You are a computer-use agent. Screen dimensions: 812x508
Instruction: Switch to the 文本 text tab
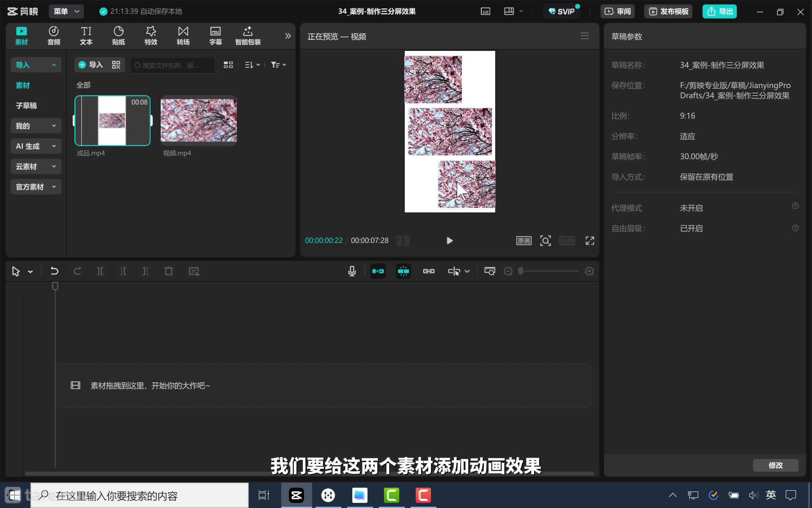tap(86, 36)
